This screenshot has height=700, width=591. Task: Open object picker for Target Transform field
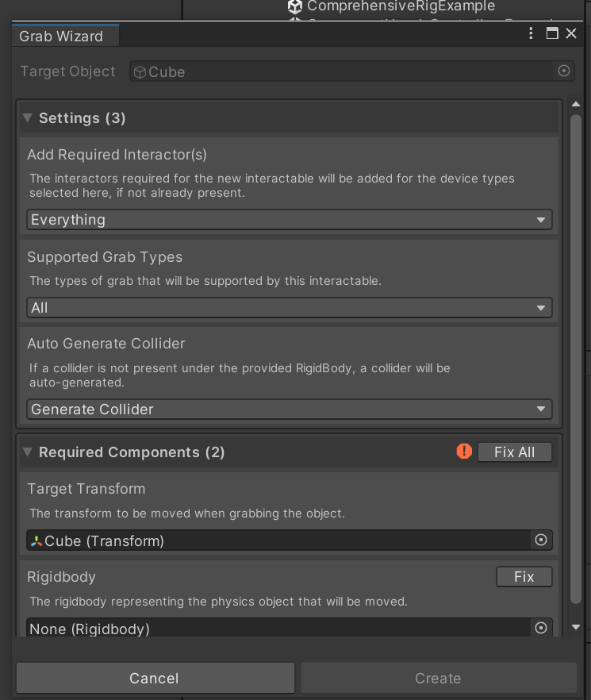click(x=541, y=540)
